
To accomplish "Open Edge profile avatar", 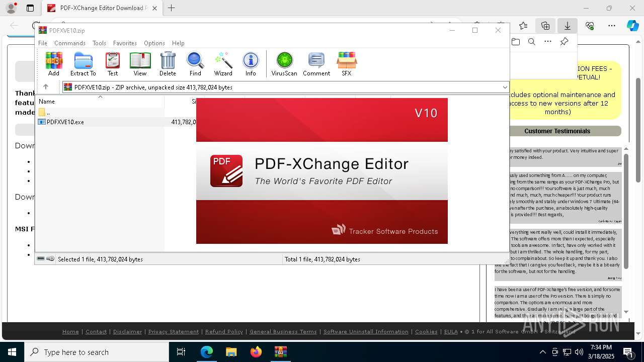I will pos(11,8).
